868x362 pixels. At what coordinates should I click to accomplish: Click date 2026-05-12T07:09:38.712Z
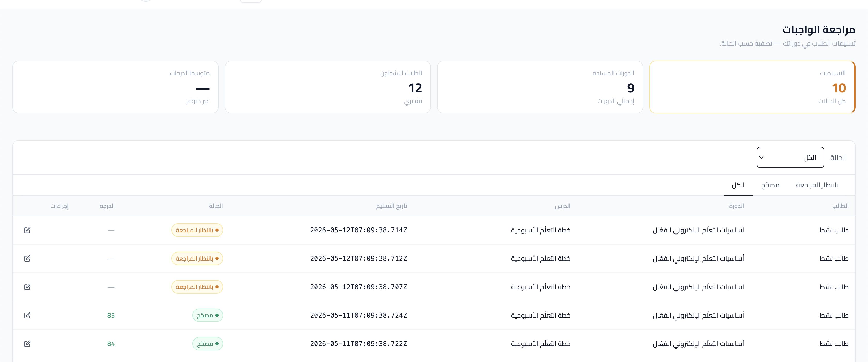(x=359, y=258)
